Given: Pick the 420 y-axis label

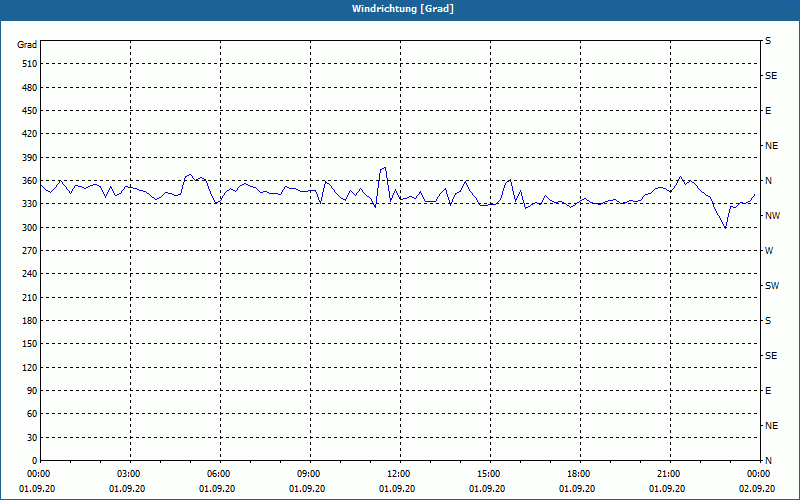Looking at the screenshot, I should coord(30,134).
